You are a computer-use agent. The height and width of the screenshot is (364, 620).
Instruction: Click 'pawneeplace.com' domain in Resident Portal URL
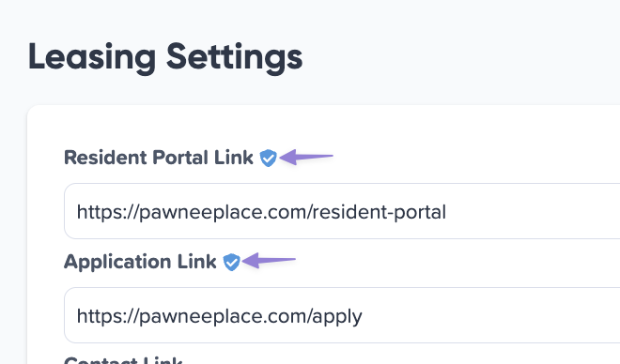(x=225, y=213)
